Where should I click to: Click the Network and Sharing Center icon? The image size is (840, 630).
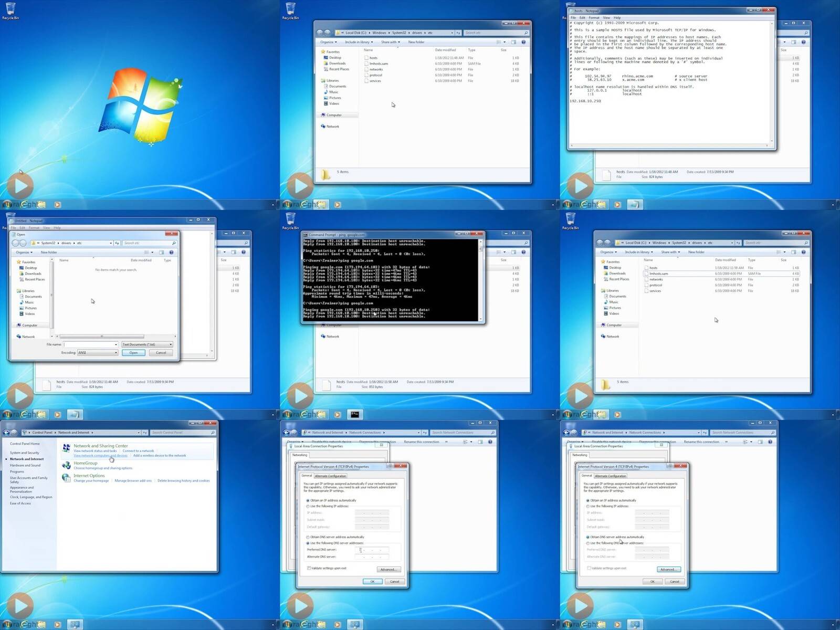[x=66, y=448]
